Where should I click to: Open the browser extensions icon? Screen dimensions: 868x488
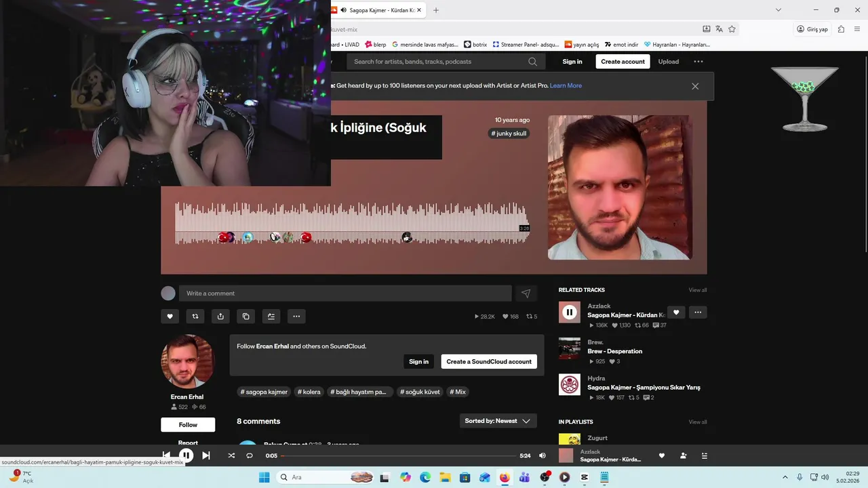pyautogui.click(x=842, y=29)
